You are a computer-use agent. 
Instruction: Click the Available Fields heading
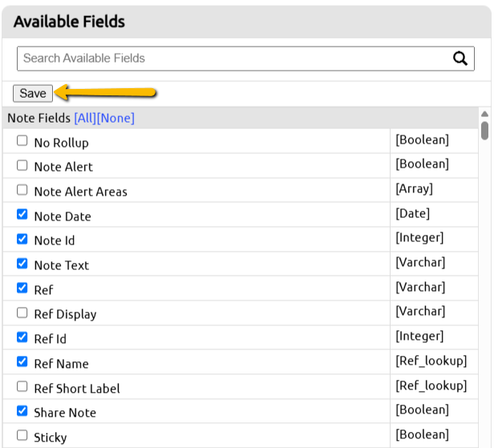69,22
